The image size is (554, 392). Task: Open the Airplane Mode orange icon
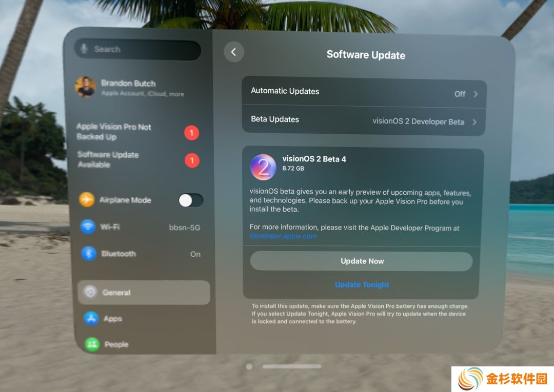coord(87,199)
